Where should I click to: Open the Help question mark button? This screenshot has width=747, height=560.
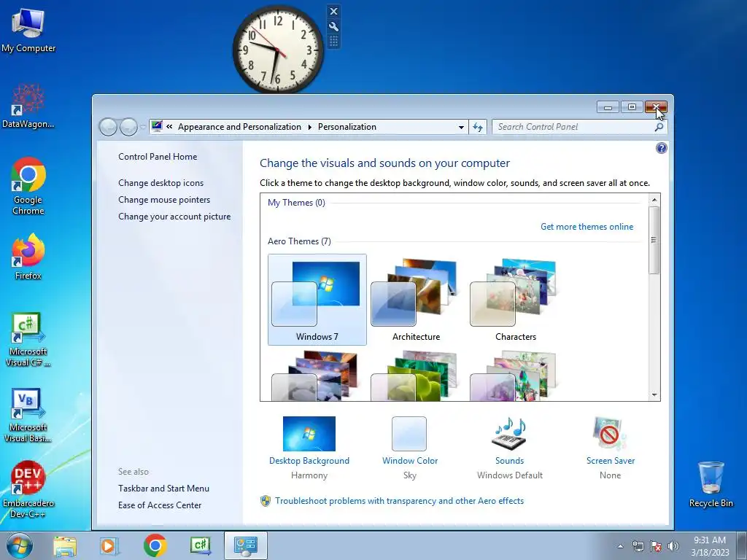661,148
